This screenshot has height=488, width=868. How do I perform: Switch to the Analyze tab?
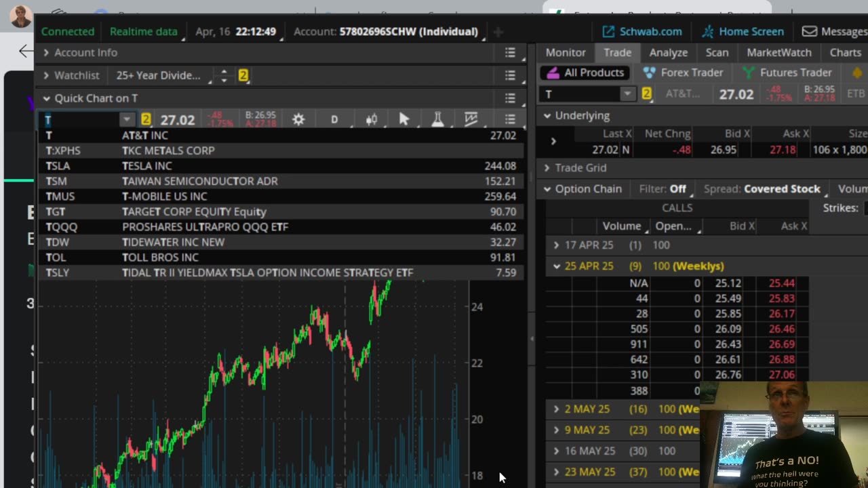click(669, 52)
